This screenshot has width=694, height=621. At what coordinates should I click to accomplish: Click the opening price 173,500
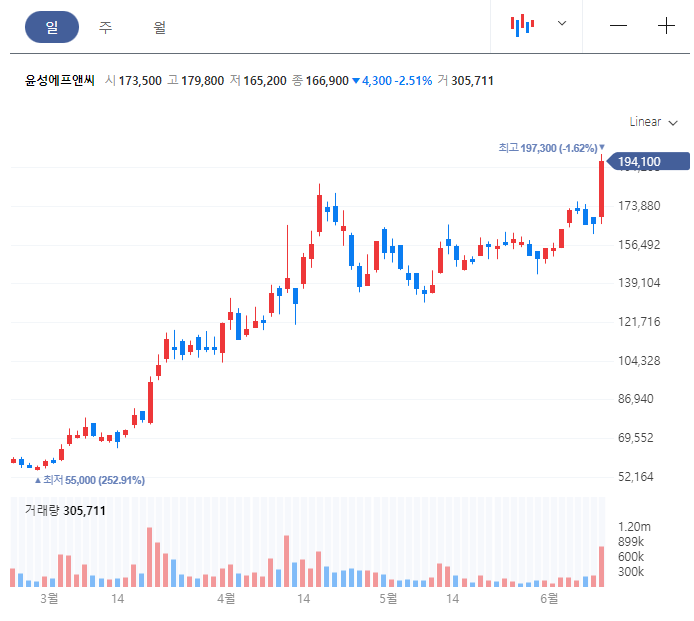[140, 81]
